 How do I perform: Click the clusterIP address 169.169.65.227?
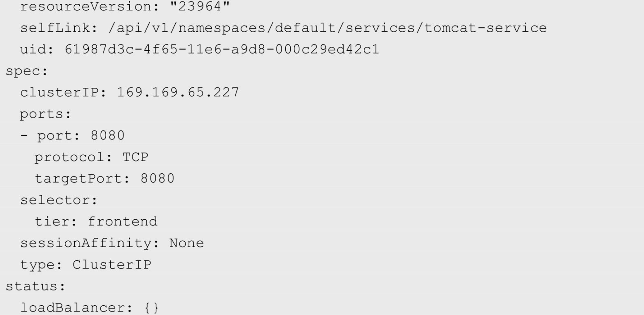[178, 92]
